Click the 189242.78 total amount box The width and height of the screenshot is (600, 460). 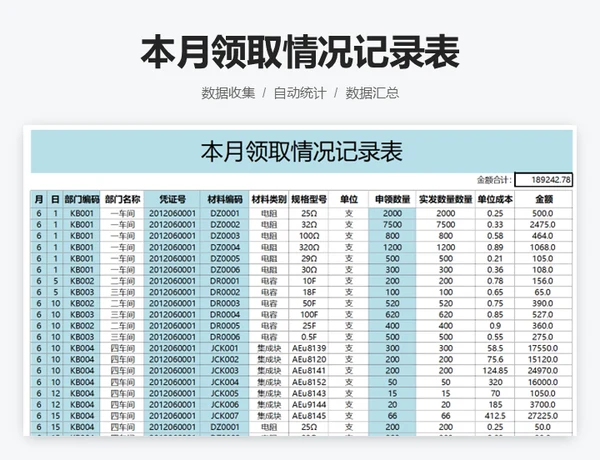(x=543, y=179)
